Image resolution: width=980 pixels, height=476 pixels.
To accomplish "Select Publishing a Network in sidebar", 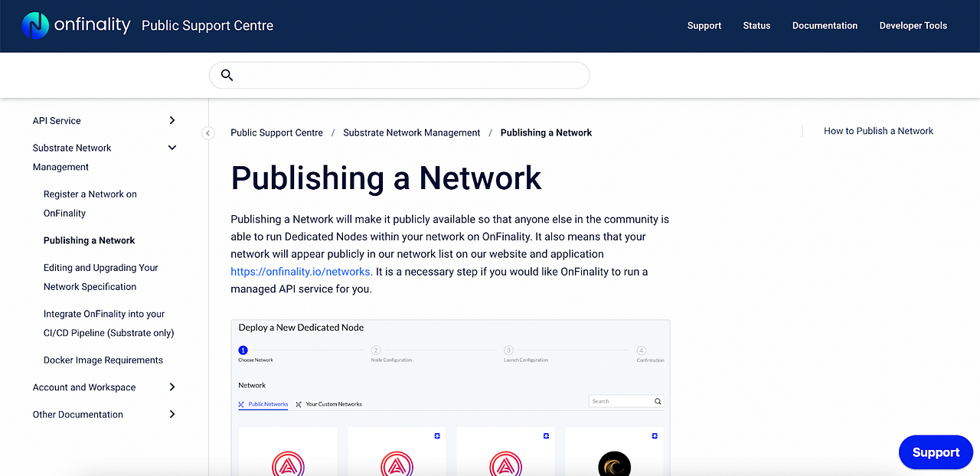I will [x=89, y=240].
